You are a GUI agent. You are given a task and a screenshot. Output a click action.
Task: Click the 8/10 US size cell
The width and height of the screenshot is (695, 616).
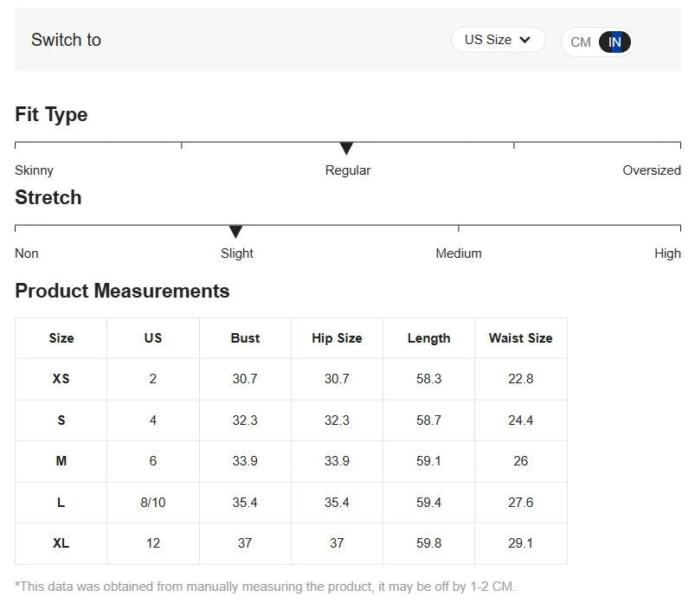click(153, 502)
